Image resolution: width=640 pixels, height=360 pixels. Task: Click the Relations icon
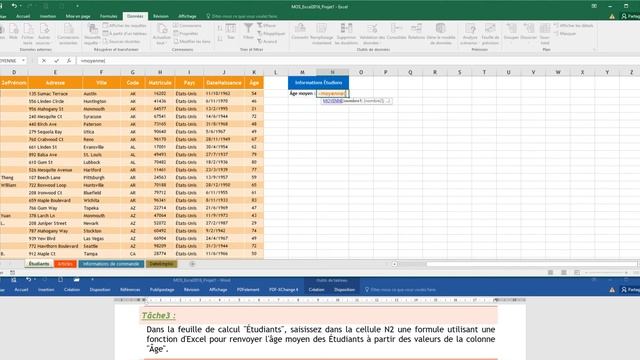[x=416, y=29]
